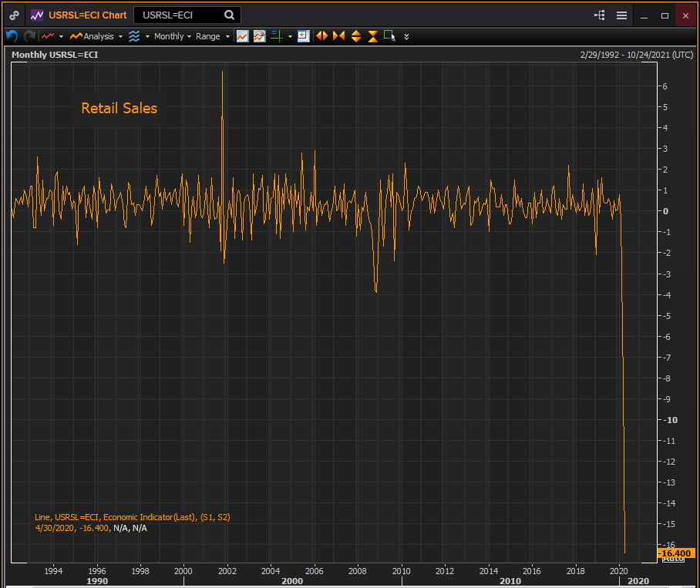Viewport: 700px width, 588px height.
Task: Open the Range dropdown
Action: [213, 36]
